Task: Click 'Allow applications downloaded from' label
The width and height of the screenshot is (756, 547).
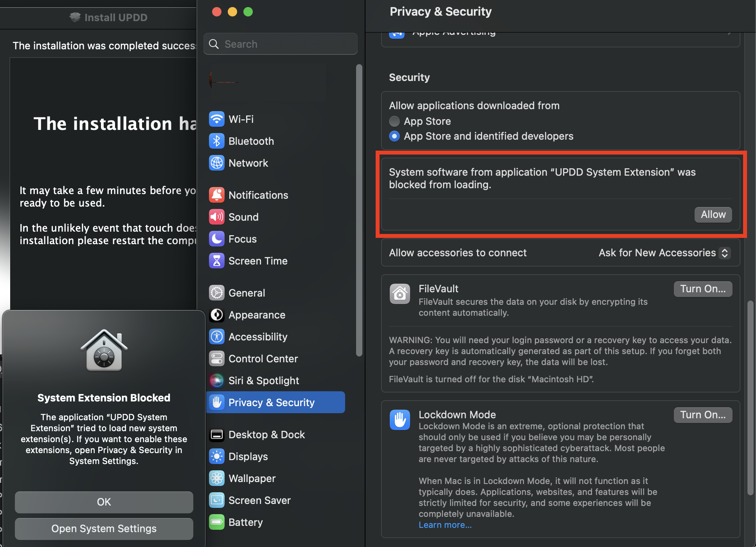Action: coord(474,106)
